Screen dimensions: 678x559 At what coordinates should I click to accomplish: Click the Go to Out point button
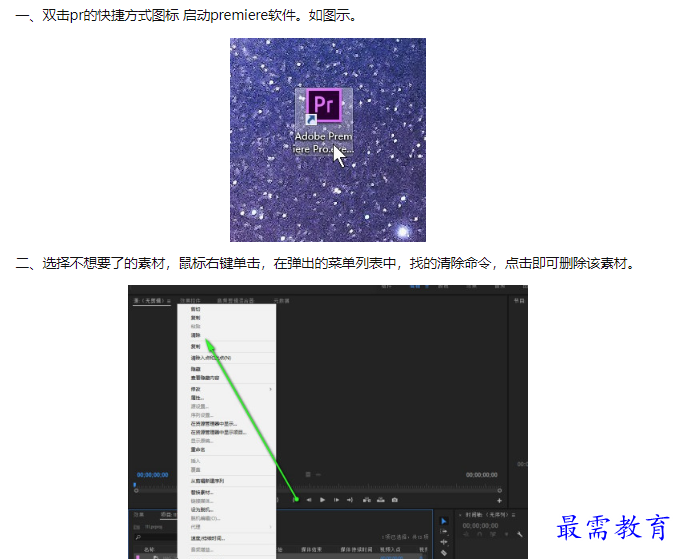click(x=350, y=500)
